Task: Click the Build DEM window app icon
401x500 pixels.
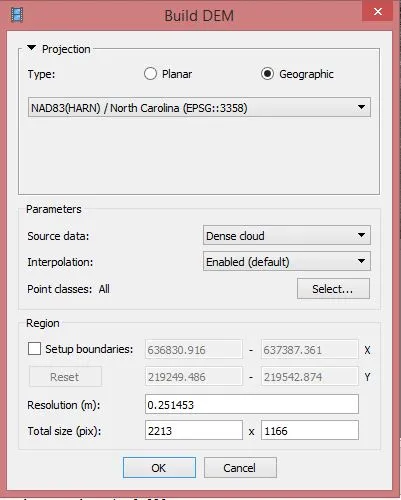Action: click(x=17, y=15)
